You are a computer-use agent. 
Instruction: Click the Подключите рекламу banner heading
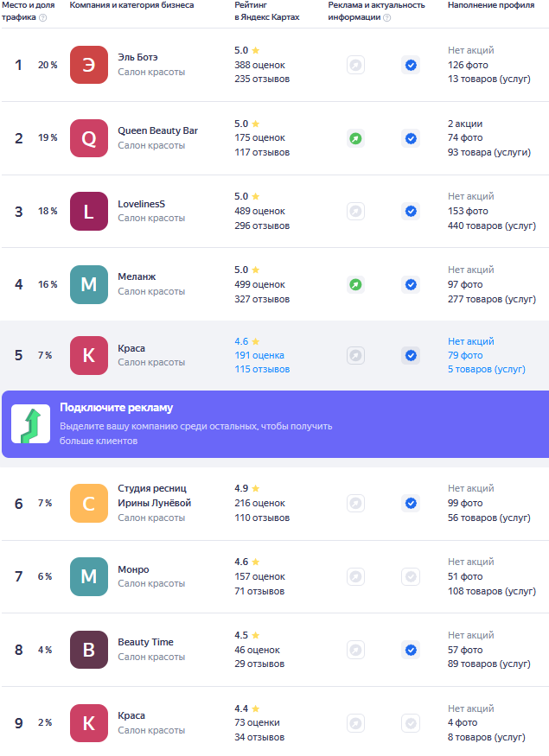pyautogui.click(x=116, y=408)
